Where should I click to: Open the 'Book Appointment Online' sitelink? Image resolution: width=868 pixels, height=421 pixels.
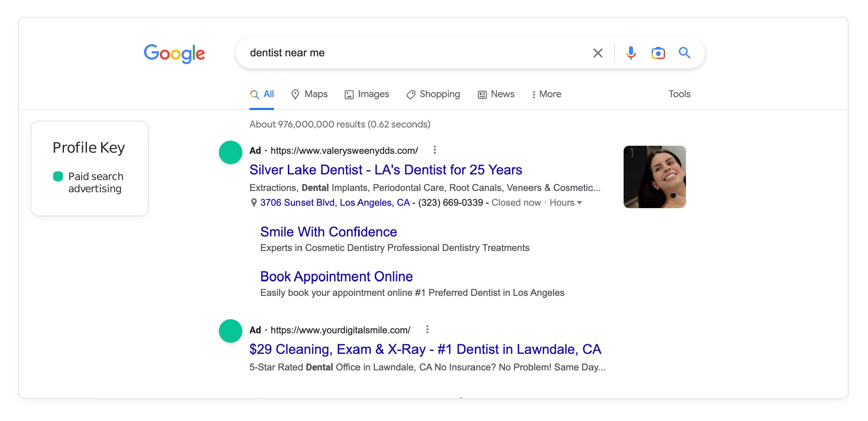336,277
